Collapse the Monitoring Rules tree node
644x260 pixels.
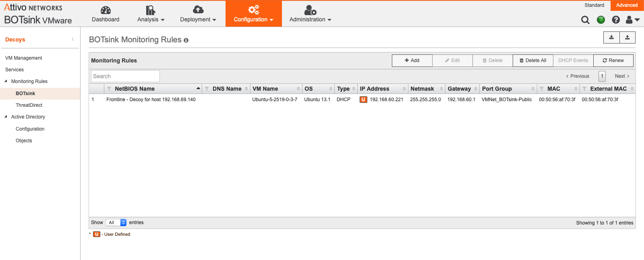(6, 81)
